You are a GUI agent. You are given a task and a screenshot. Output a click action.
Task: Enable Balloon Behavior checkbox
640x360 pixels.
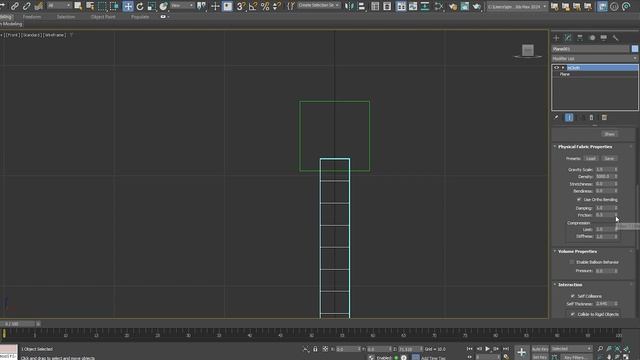572,262
